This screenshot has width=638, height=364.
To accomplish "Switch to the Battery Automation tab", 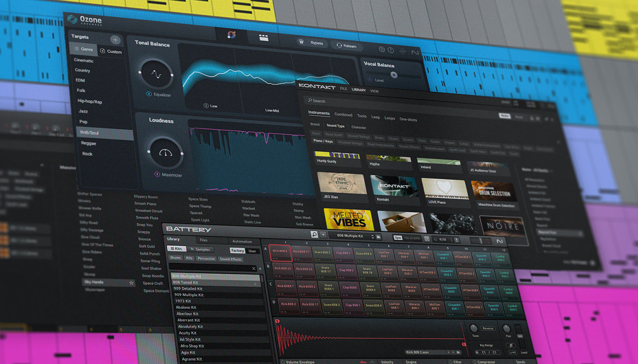I will [242, 242].
